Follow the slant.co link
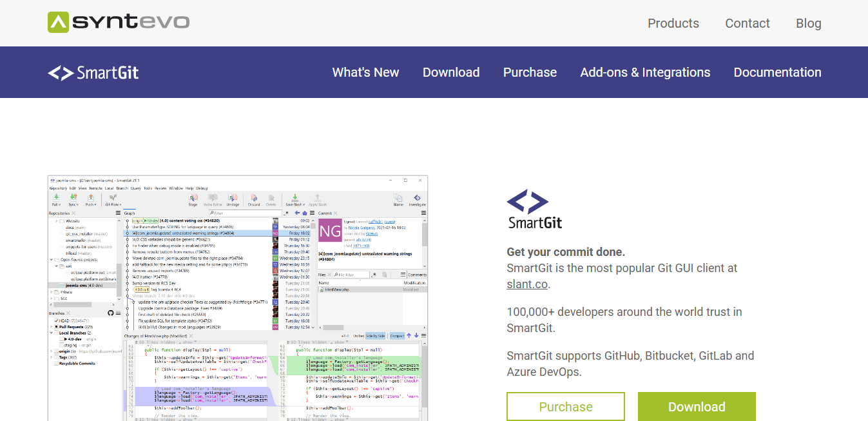This screenshot has width=868, height=421. (528, 284)
